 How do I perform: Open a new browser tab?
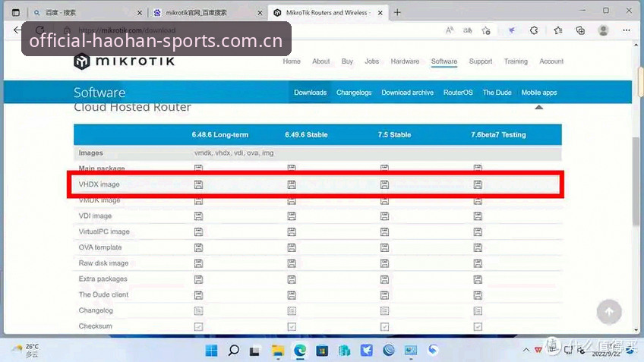(x=397, y=12)
